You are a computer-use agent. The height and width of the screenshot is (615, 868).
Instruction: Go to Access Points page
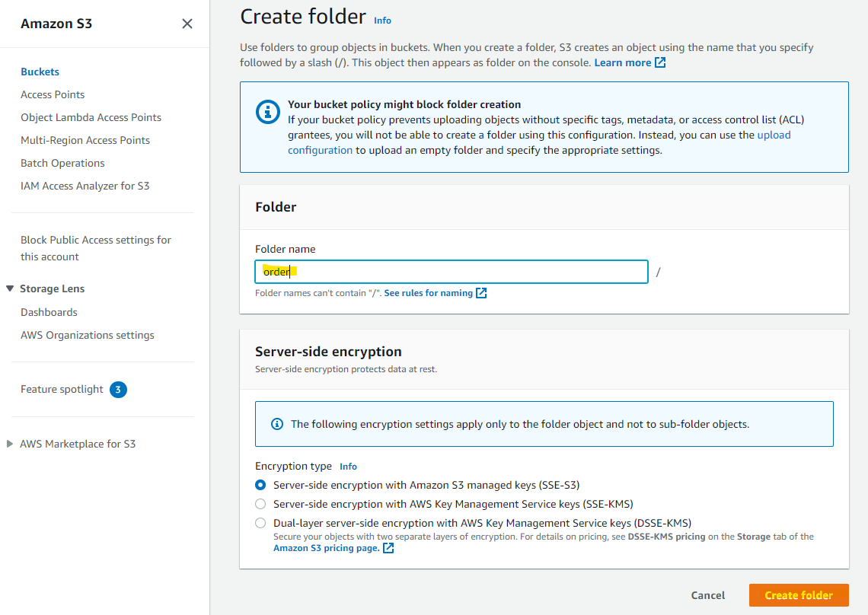(53, 94)
